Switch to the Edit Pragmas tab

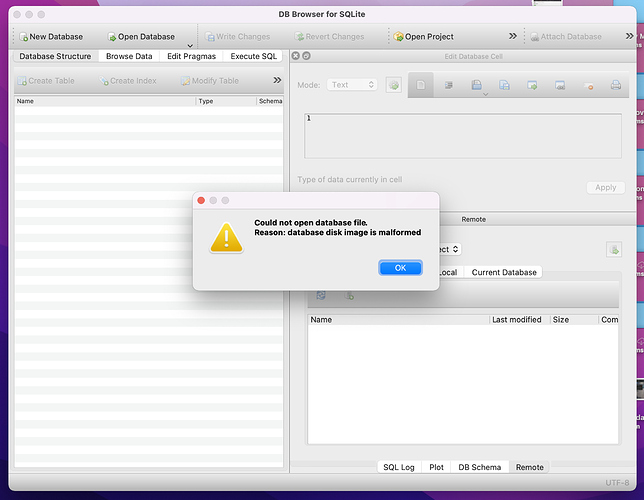191,56
